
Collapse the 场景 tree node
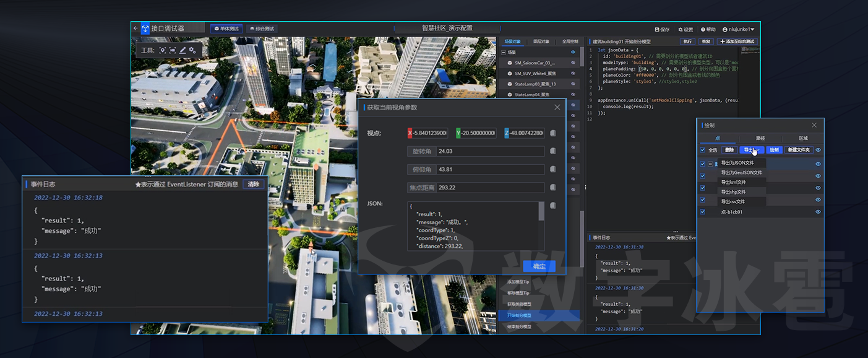(x=503, y=53)
